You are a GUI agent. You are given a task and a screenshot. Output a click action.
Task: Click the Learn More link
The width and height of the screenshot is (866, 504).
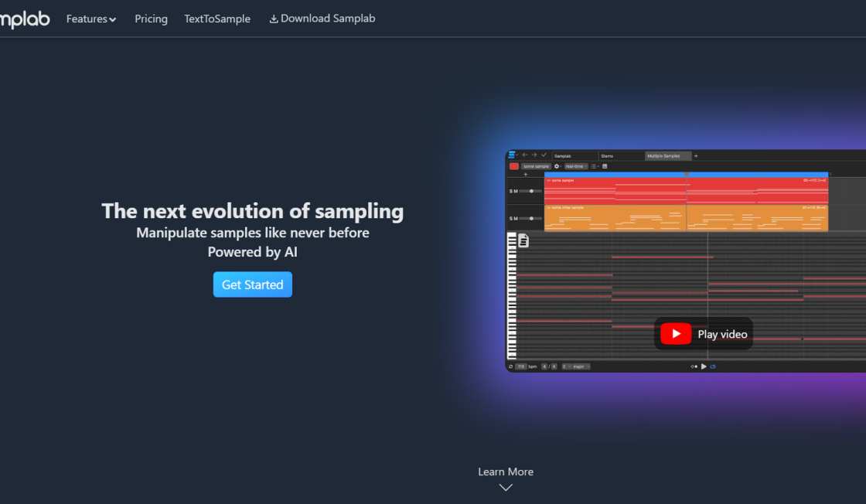(505, 472)
